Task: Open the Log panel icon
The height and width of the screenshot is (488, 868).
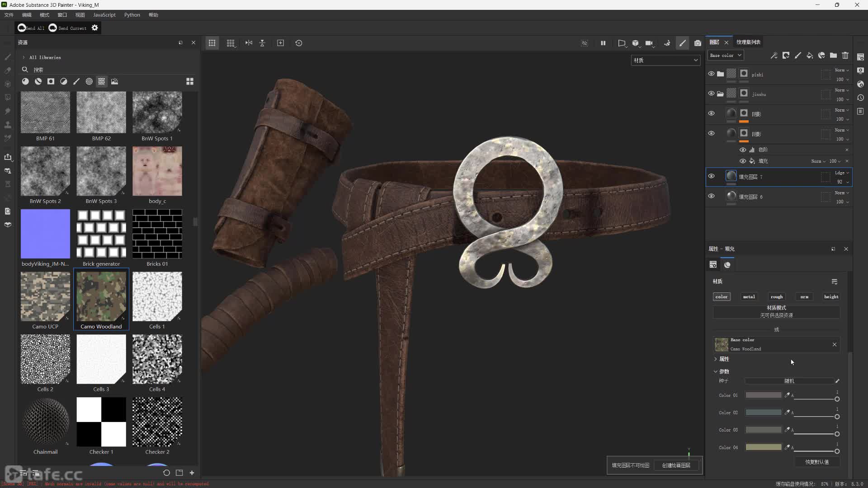Action: tap(860, 111)
